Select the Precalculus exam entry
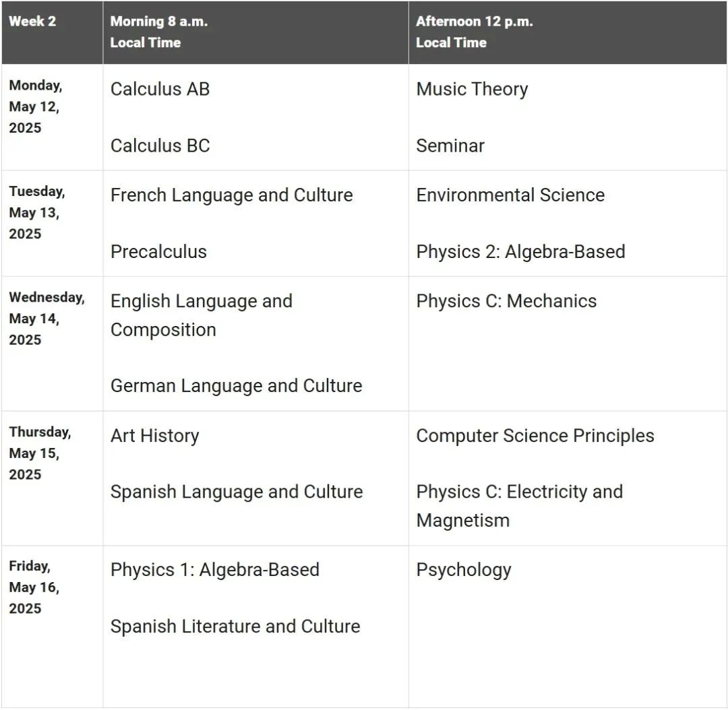The height and width of the screenshot is (710, 728). point(158,252)
